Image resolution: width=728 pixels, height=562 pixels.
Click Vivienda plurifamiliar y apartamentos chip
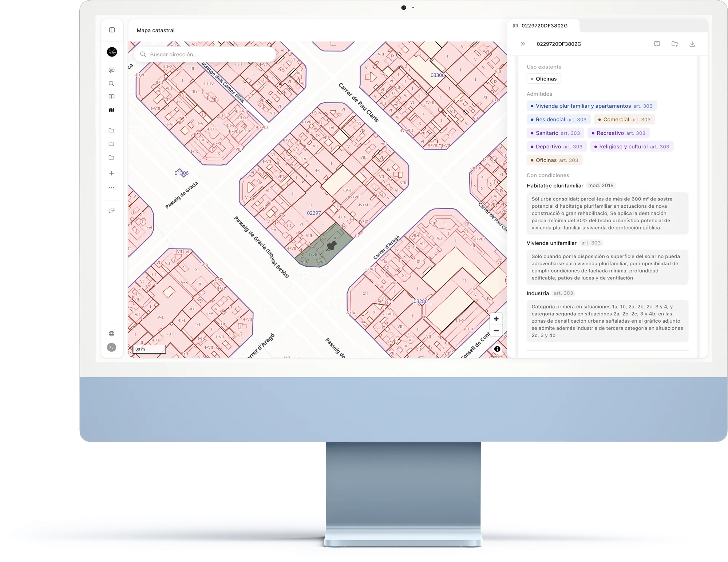(x=591, y=106)
